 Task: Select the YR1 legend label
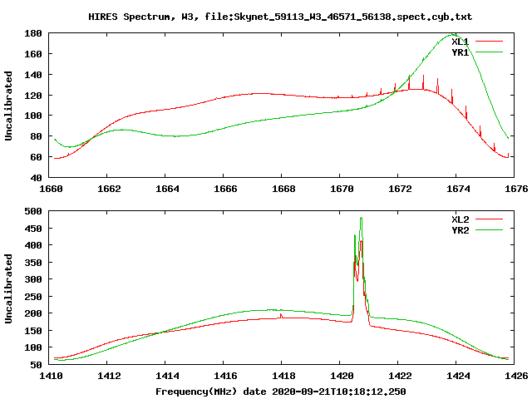tap(460, 52)
